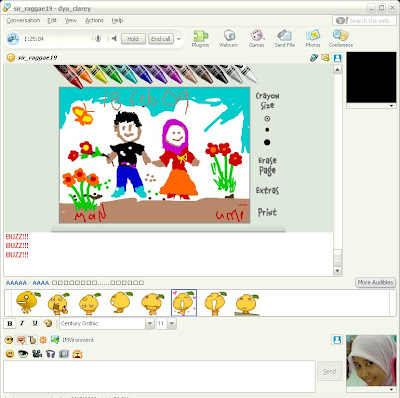Start a Conference with the toolbar icon
The image size is (400, 398).
click(x=340, y=38)
